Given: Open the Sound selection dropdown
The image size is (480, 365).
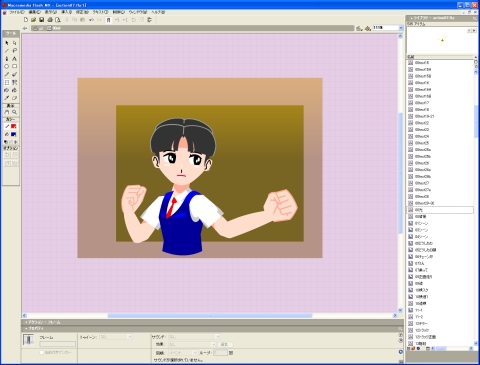Looking at the screenshot, I should [217, 337].
